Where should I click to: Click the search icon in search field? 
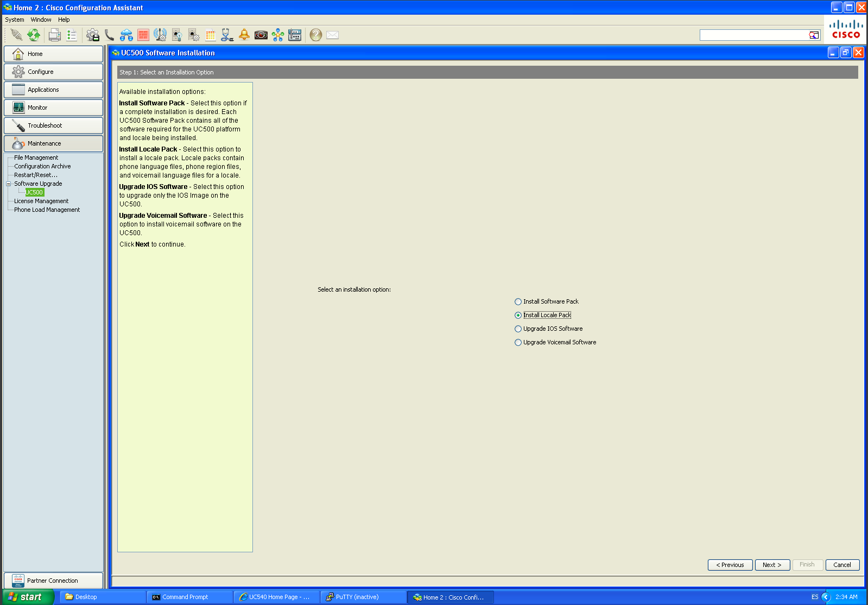click(814, 35)
